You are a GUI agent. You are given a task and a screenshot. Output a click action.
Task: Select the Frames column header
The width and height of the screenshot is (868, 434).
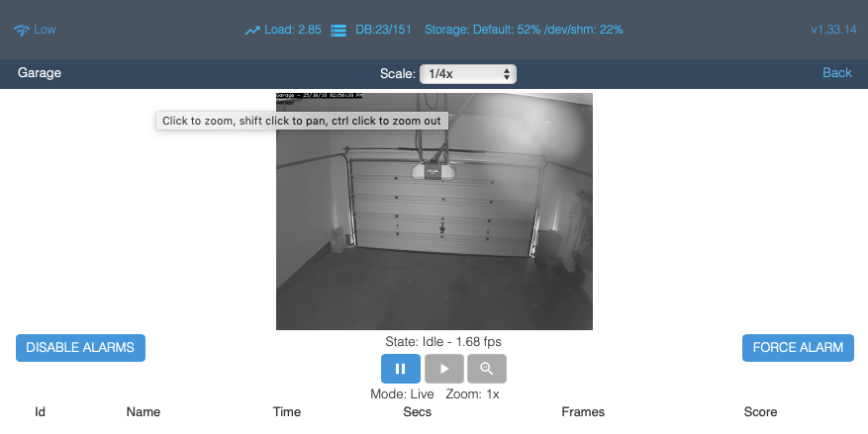click(x=582, y=412)
